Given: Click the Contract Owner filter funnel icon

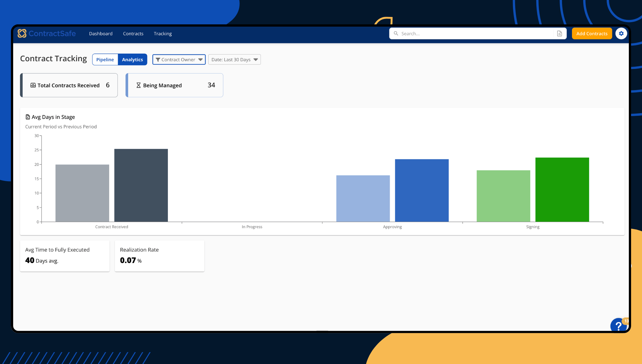Looking at the screenshot, I should (x=158, y=60).
